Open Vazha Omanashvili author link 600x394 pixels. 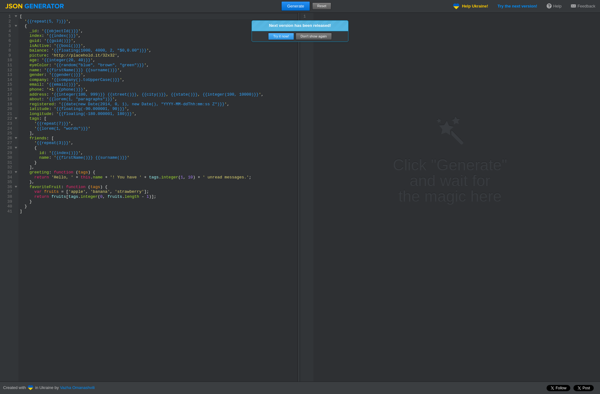77,388
